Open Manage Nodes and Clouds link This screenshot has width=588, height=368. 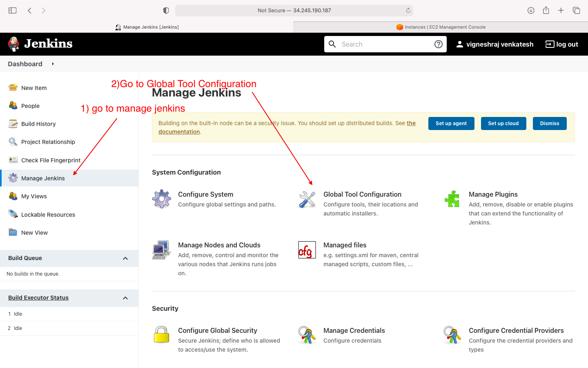pos(219,245)
